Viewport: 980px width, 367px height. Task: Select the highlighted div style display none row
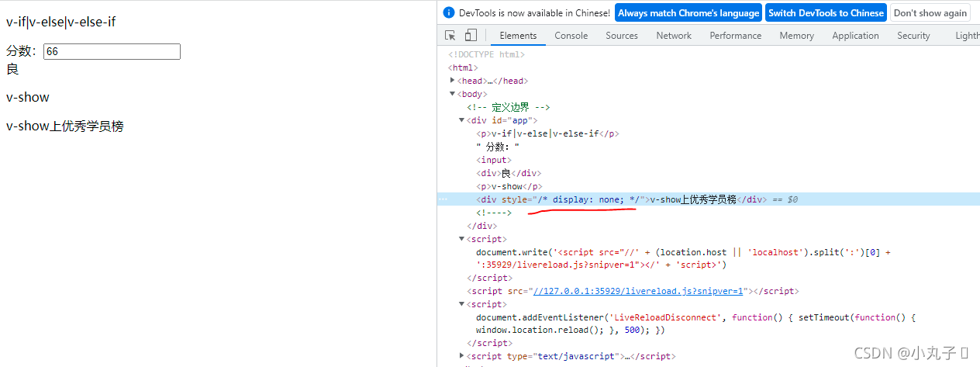click(709, 199)
